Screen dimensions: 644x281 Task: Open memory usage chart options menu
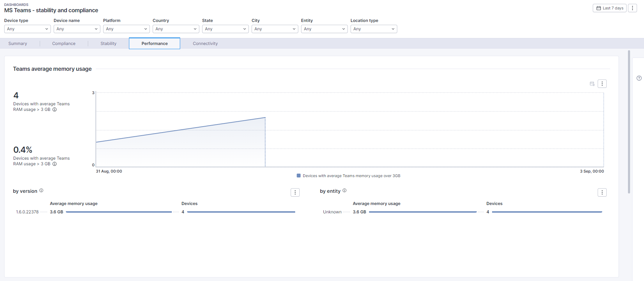coord(602,84)
